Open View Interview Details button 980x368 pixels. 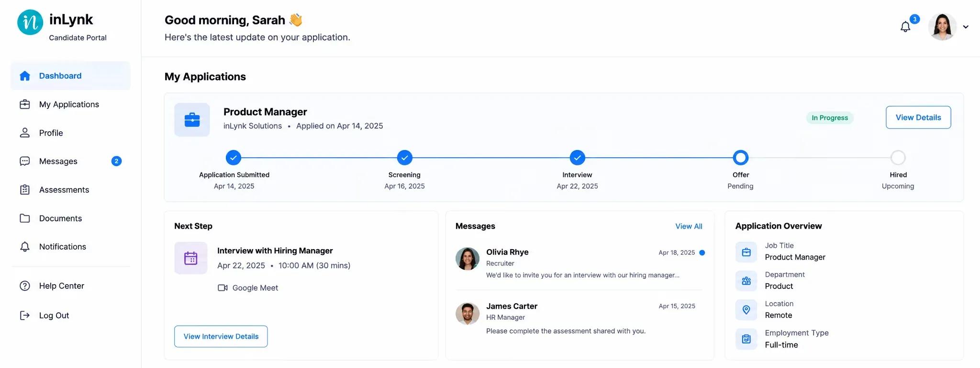click(221, 336)
